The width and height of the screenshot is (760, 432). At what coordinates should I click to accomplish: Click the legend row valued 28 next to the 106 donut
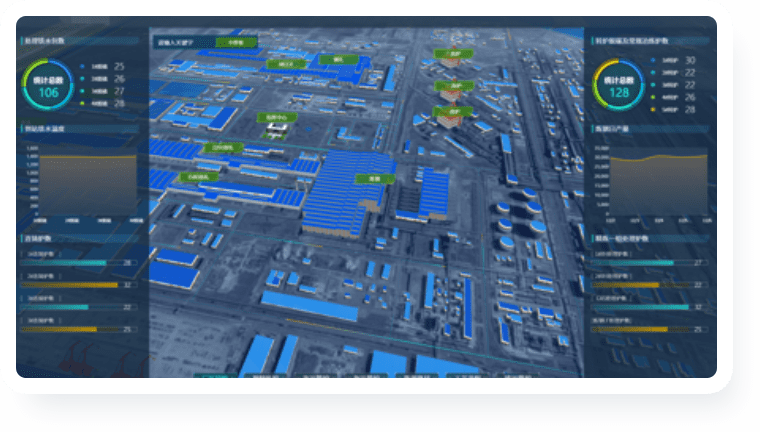(x=103, y=103)
